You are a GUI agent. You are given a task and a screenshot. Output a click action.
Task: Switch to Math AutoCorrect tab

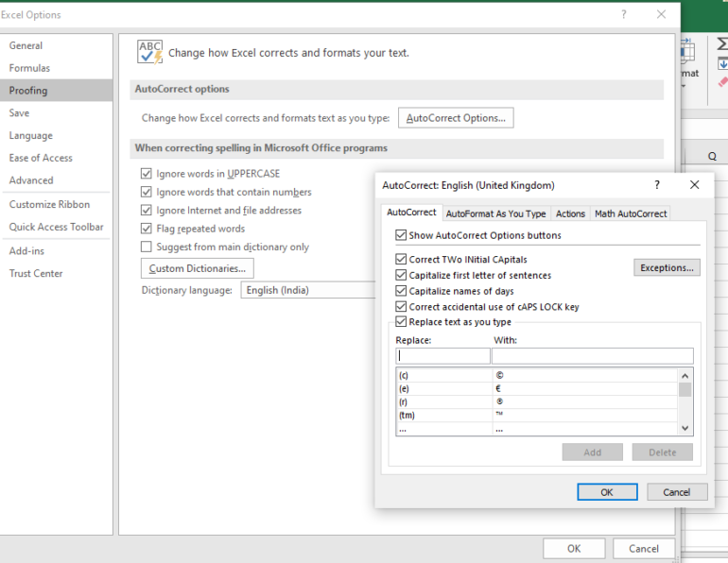click(x=631, y=213)
